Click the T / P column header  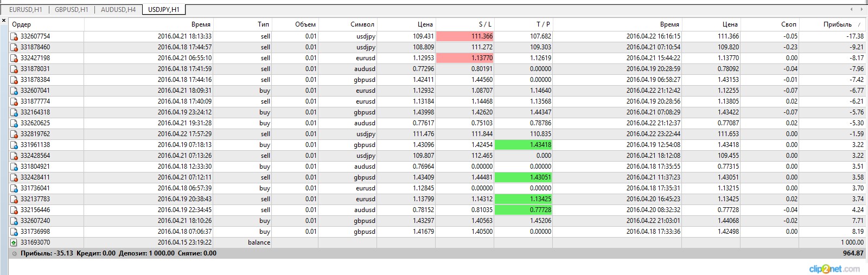(x=524, y=24)
